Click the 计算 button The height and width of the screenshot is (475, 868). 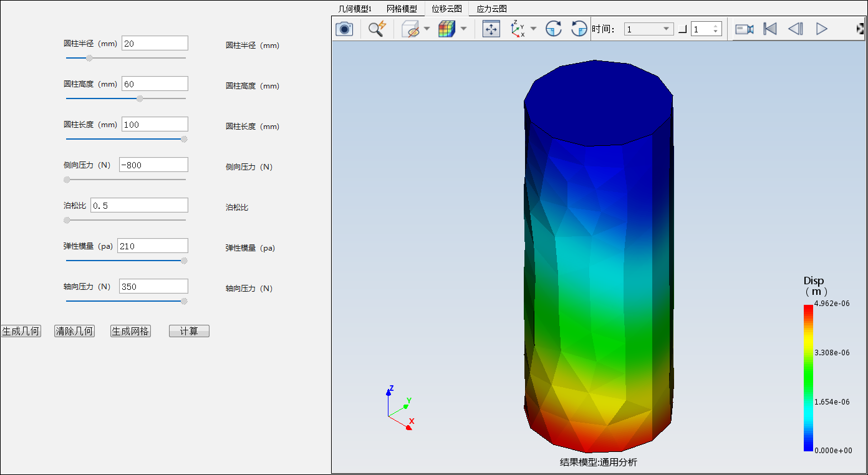pos(189,331)
